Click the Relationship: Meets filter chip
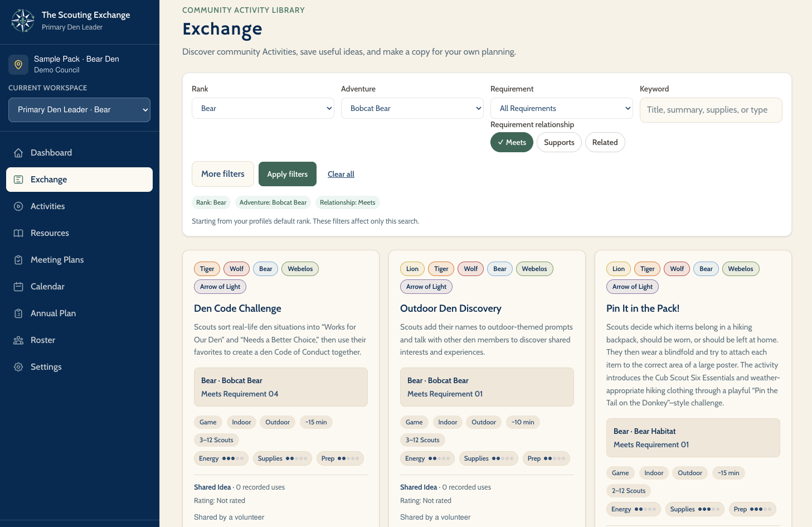Screen dimensions: 812x527 pos(348,202)
